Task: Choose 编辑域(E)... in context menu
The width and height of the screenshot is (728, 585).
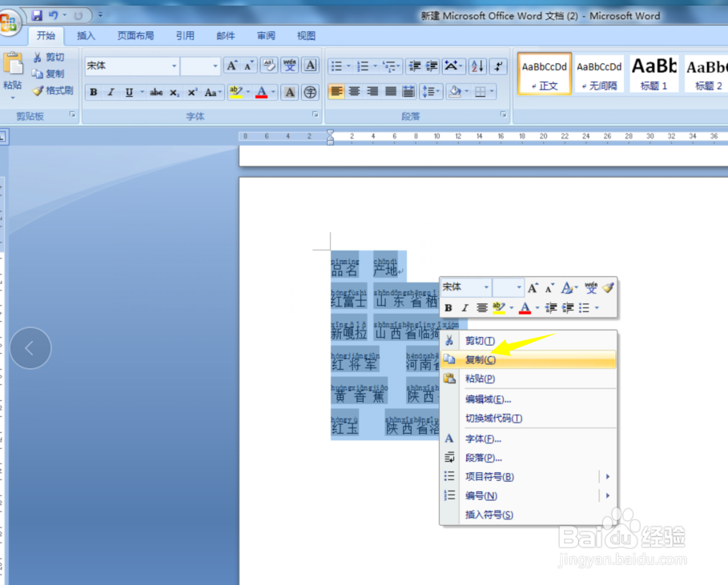Action: [529, 399]
